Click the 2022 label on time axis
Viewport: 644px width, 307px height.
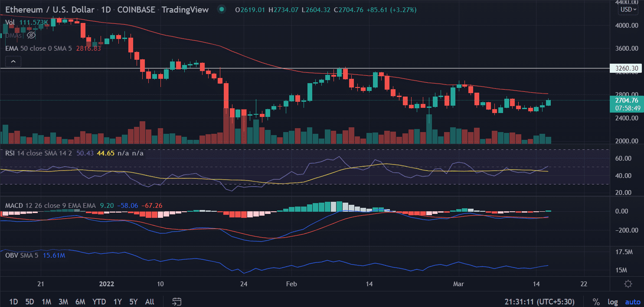(106, 284)
